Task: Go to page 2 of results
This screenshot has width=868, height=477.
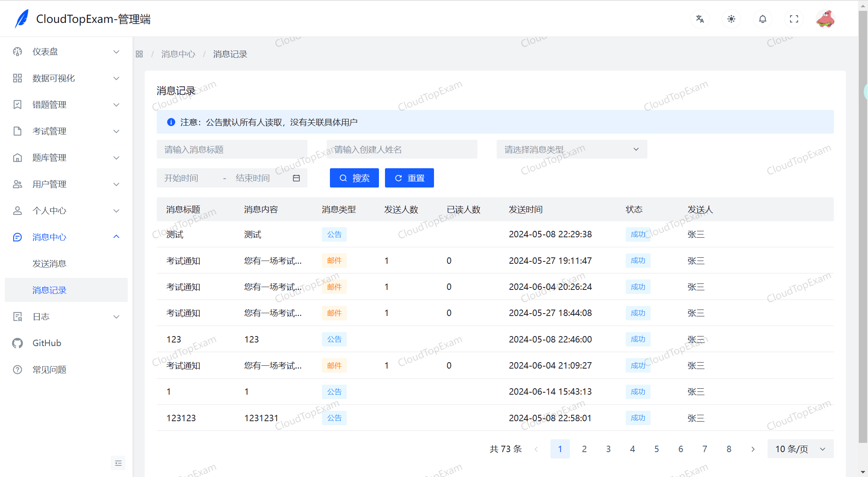Action: 584,449
